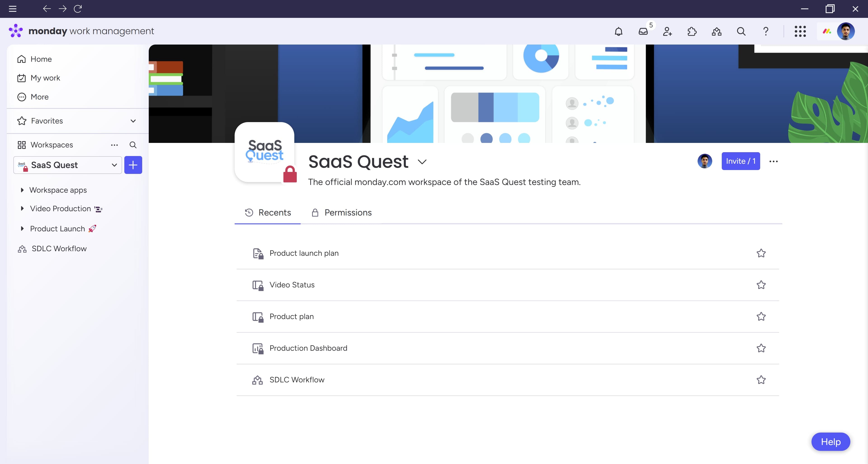
Task: Click the workspace member avatar near Invite
Action: (705, 161)
